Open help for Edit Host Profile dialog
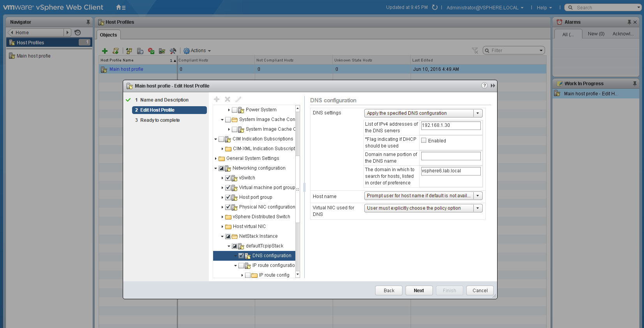 coord(484,86)
